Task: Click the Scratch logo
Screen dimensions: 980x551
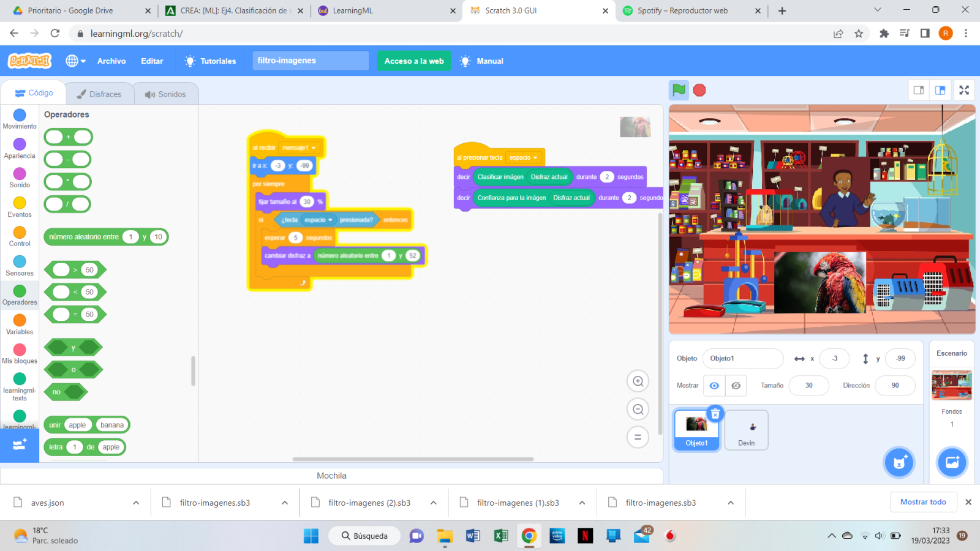Action: pos(29,61)
